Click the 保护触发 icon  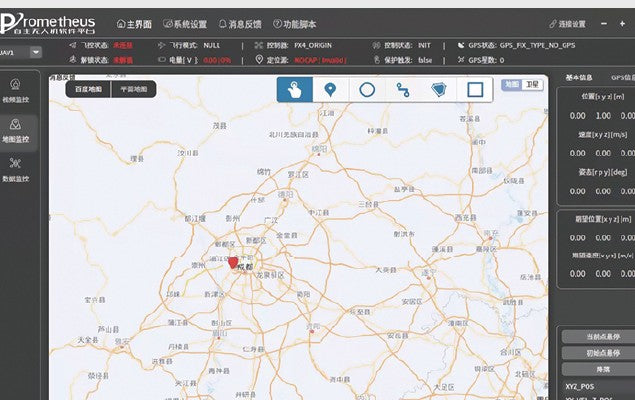pos(377,60)
